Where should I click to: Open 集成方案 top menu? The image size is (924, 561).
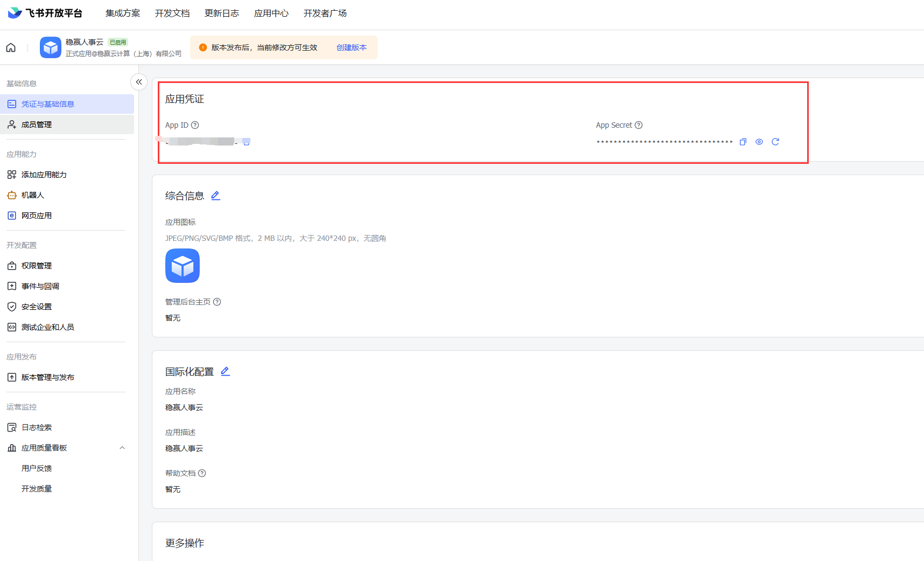(x=123, y=13)
